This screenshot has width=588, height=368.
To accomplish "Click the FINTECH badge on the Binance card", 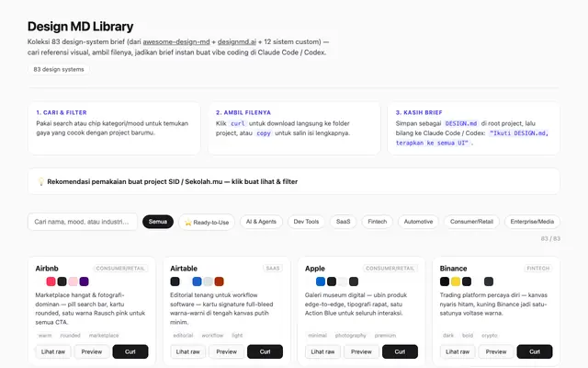I will point(537,268).
